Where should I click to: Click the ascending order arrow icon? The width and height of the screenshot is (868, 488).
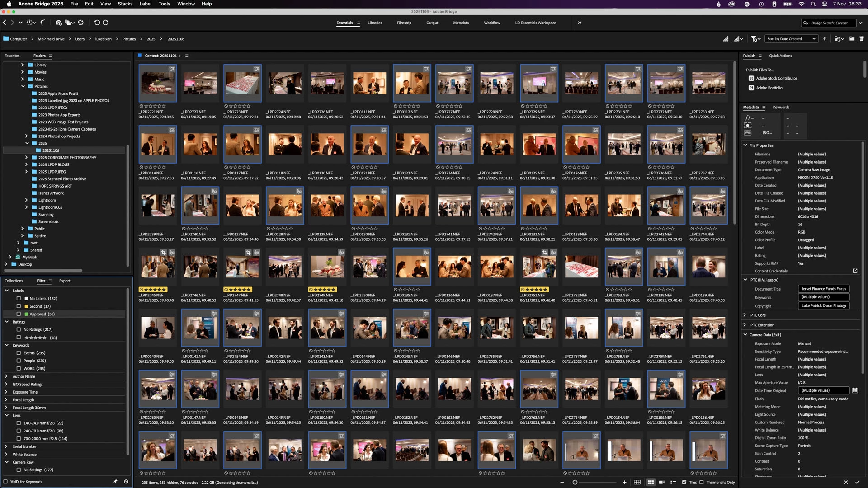(825, 39)
